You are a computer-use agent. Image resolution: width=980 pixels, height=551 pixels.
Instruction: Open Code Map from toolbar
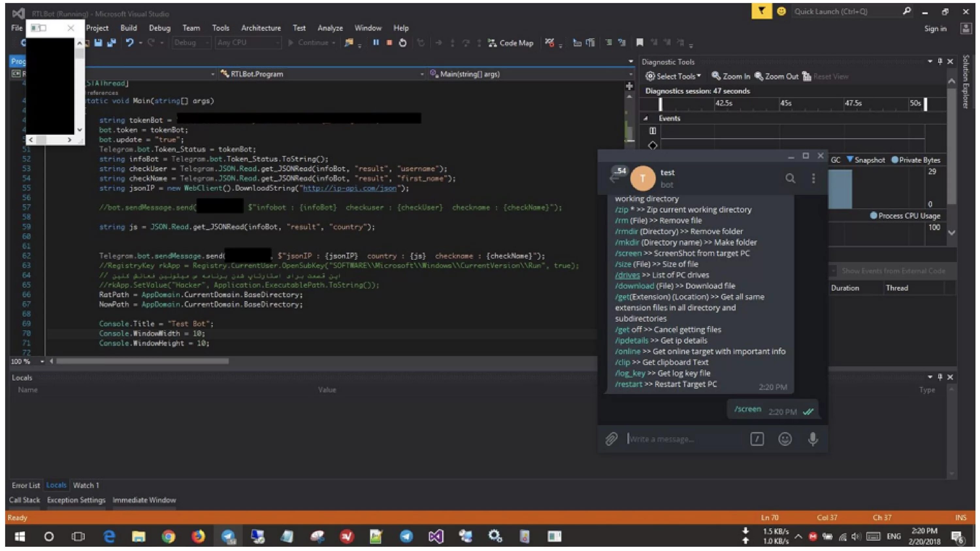coord(511,43)
